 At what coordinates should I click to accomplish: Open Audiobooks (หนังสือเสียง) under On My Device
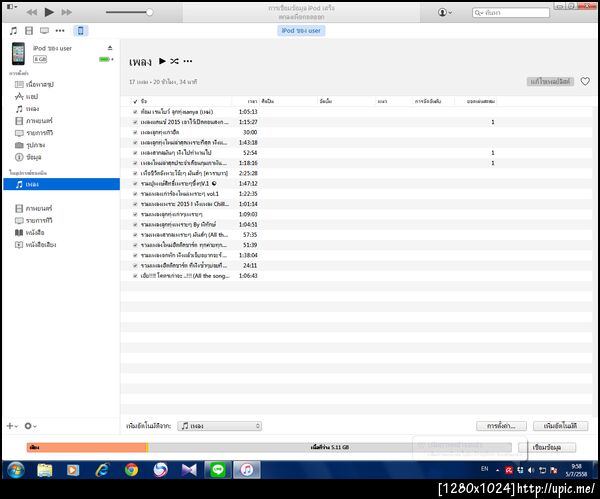coord(35,245)
